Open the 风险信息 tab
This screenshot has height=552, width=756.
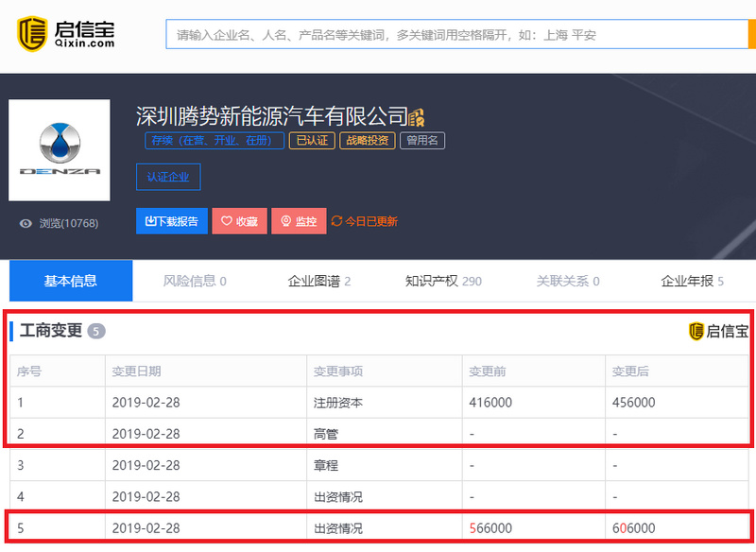click(x=195, y=281)
